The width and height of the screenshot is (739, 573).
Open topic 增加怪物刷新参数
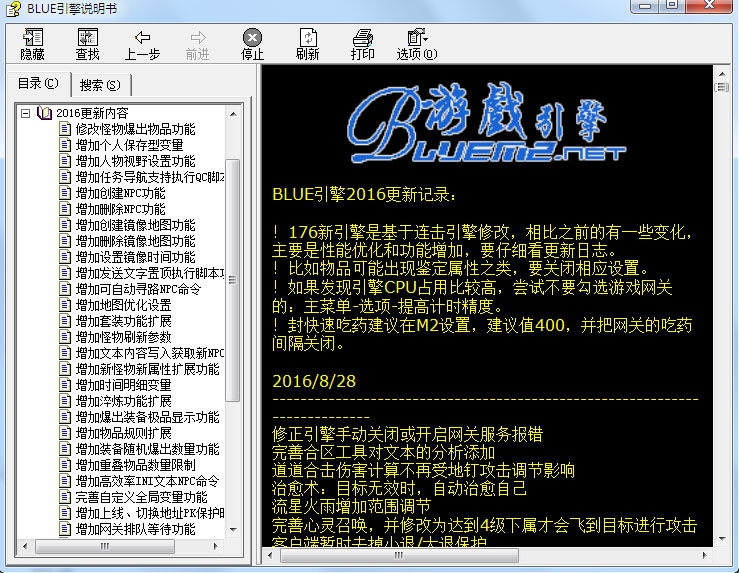(123, 337)
